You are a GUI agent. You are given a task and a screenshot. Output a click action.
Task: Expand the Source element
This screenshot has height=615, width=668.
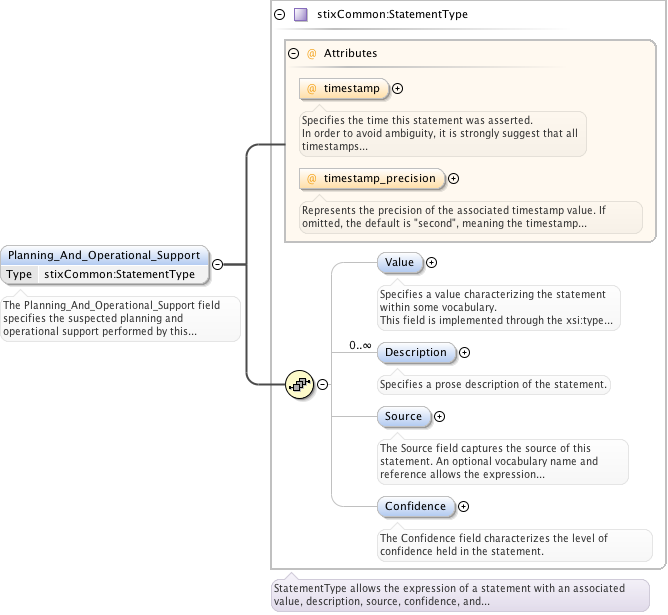click(x=440, y=416)
